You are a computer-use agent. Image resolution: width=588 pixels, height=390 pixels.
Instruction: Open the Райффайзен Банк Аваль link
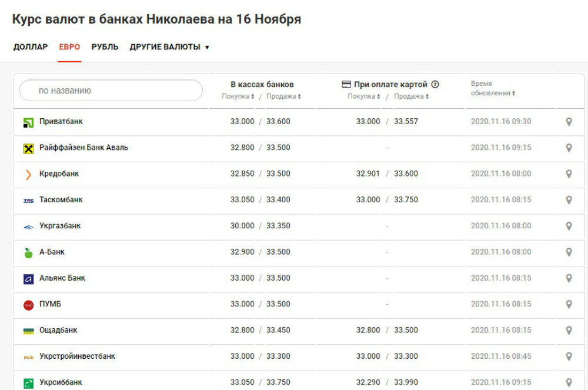tap(83, 148)
